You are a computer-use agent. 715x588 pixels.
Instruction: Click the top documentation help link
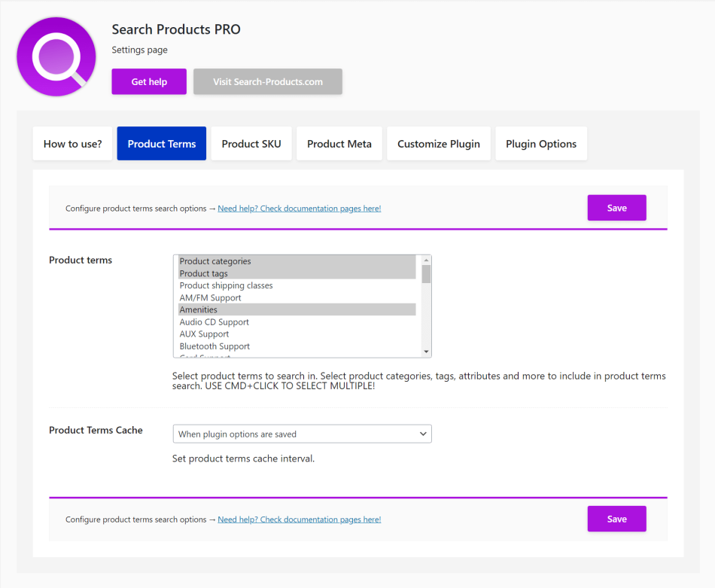click(x=299, y=209)
